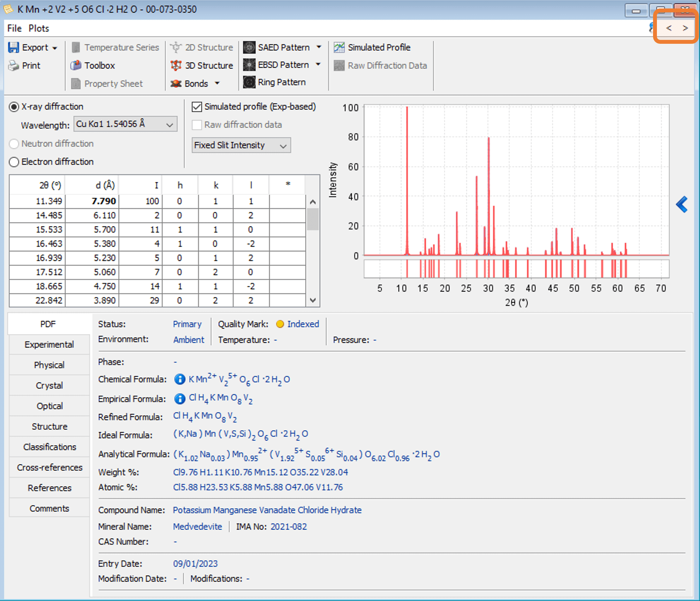Image resolution: width=700 pixels, height=601 pixels.
Task: Click the I intensity column header
Action: tap(141, 185)
